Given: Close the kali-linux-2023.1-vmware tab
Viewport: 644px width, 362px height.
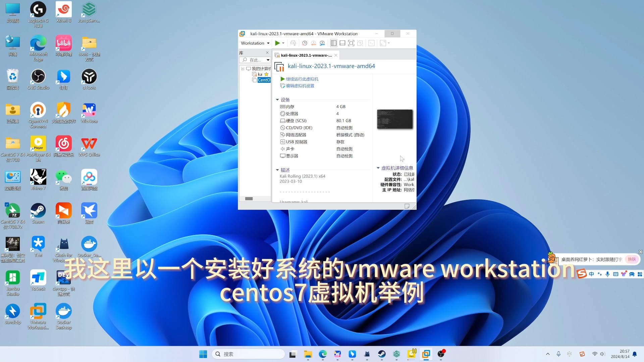Looking at the screenshot, I should point(336,55).
